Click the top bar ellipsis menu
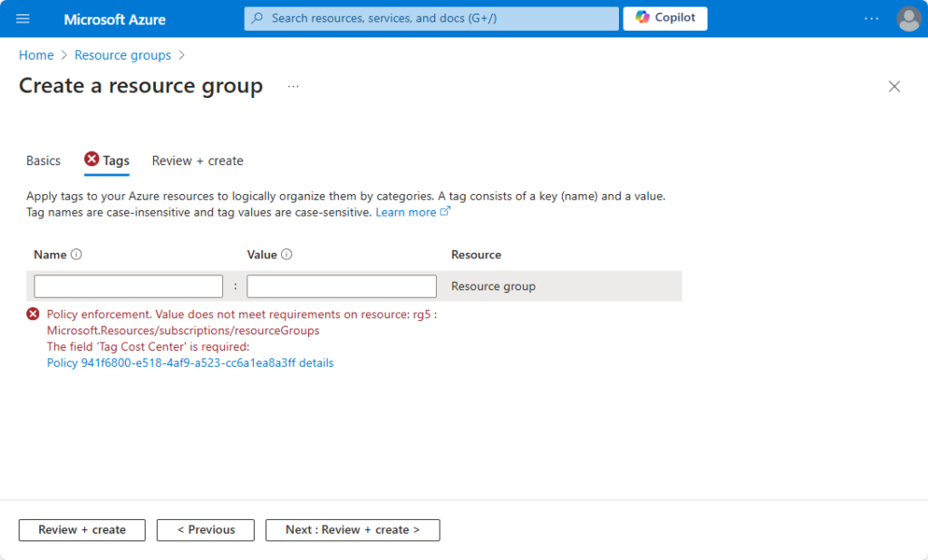The width and height of the screenshot is (928, 560). tap(871, 18)
